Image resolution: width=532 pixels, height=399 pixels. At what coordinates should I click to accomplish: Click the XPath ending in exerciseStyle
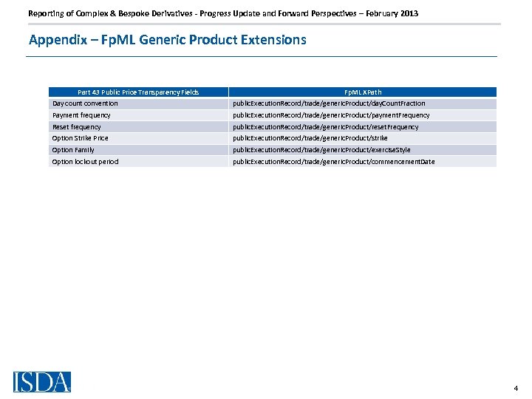tap(321, 149)
